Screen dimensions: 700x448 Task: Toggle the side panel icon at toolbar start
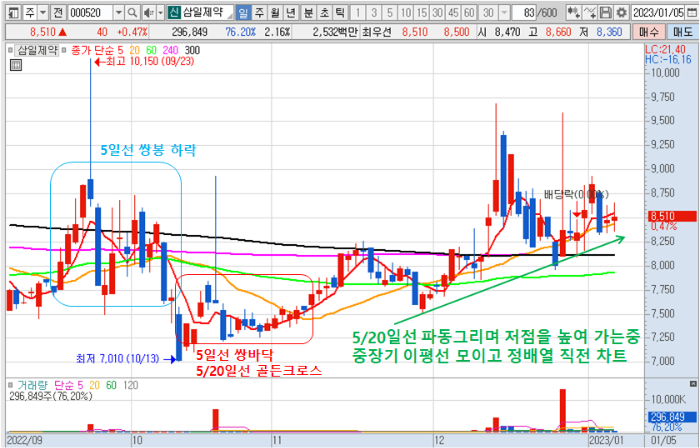(x=13, y=12)
